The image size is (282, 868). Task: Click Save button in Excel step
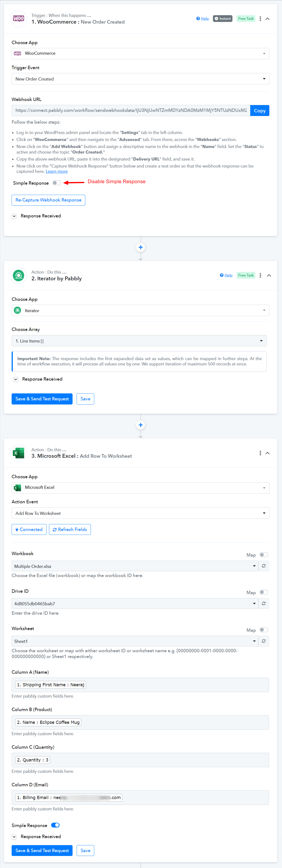click(85, 851)
